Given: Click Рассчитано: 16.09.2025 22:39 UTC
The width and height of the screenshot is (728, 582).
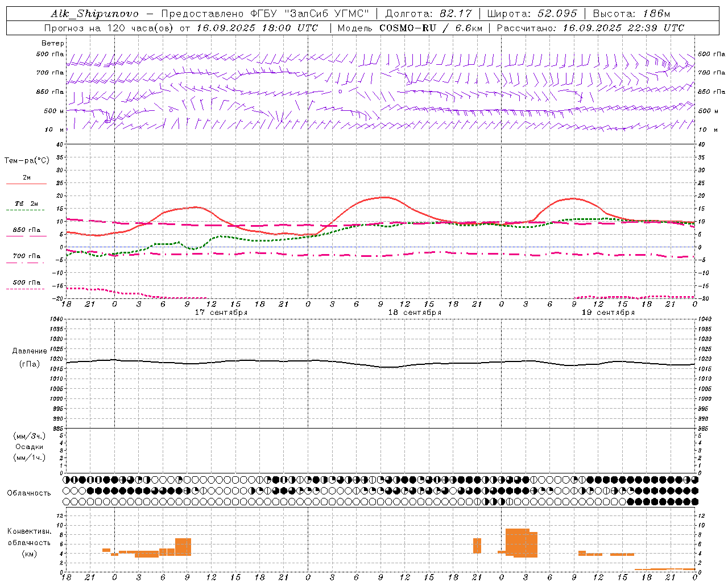Looking at the screenshot, I should pos(590,28).
